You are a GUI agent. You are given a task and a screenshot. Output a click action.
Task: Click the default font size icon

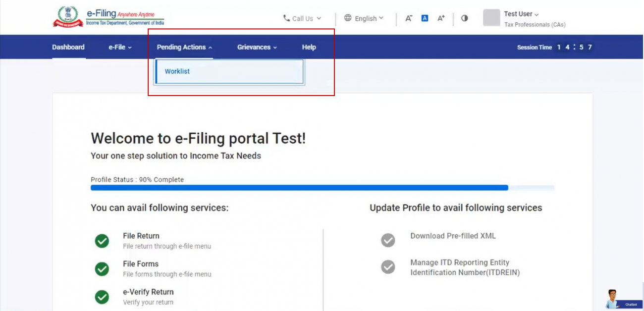(425, 18)
